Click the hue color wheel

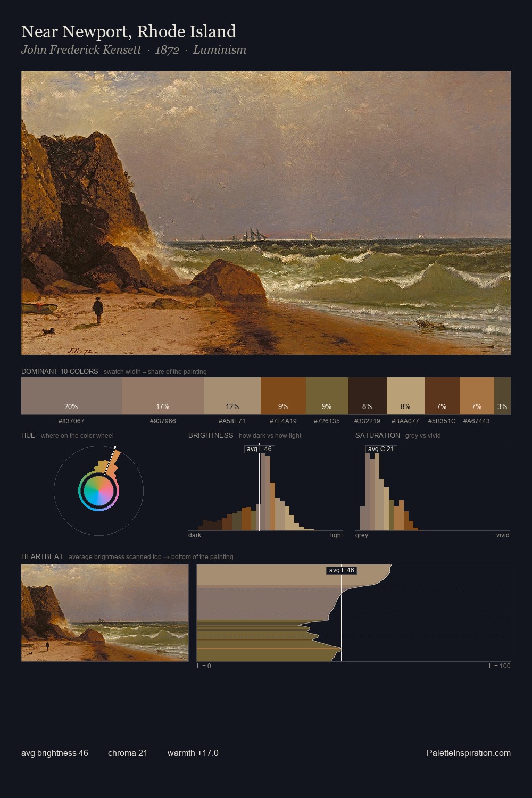[98, 490]
